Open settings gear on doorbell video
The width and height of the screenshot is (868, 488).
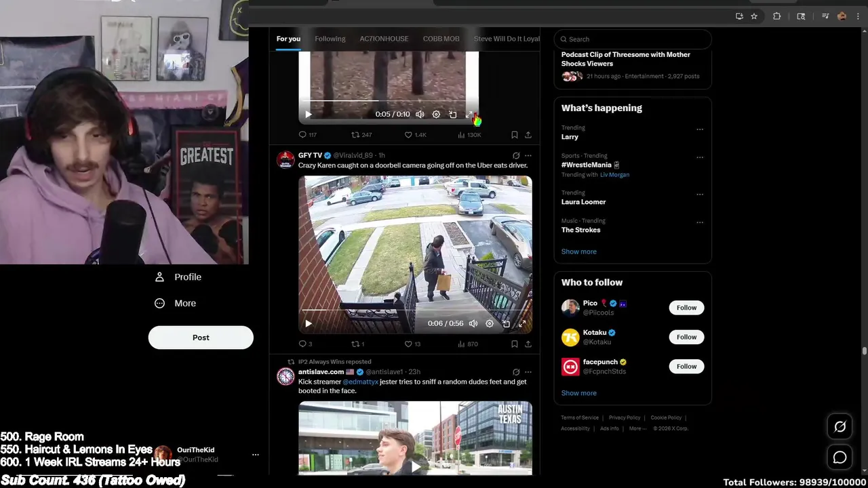(x=490, y=324)
